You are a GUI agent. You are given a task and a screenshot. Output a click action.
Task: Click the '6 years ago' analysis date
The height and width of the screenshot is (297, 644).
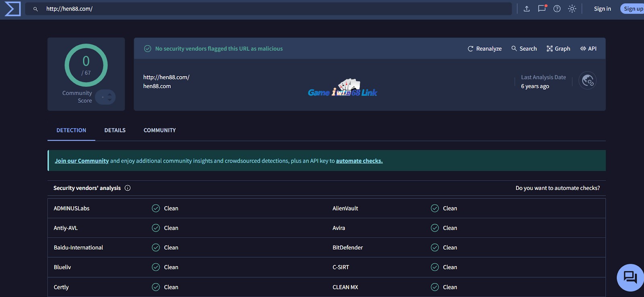(x=535, y=86)
